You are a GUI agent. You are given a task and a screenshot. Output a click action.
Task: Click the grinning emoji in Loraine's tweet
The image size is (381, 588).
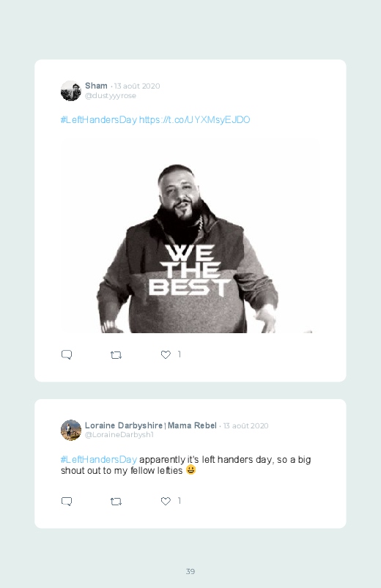click(x=191, y=470)
